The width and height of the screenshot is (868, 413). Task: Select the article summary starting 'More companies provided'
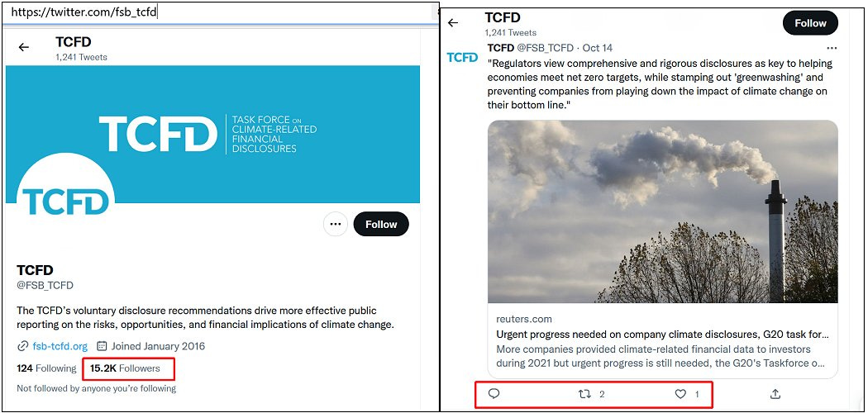(x=661, y=357)
